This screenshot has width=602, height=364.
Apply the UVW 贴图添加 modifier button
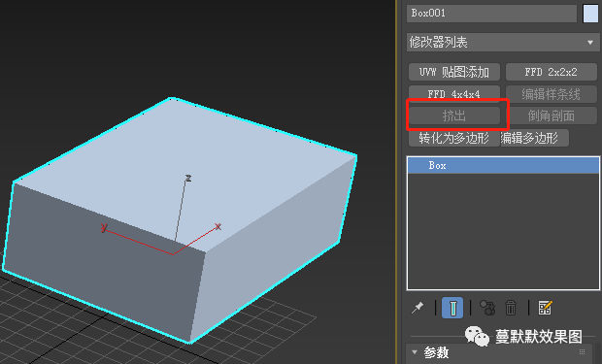click(454, 72)
